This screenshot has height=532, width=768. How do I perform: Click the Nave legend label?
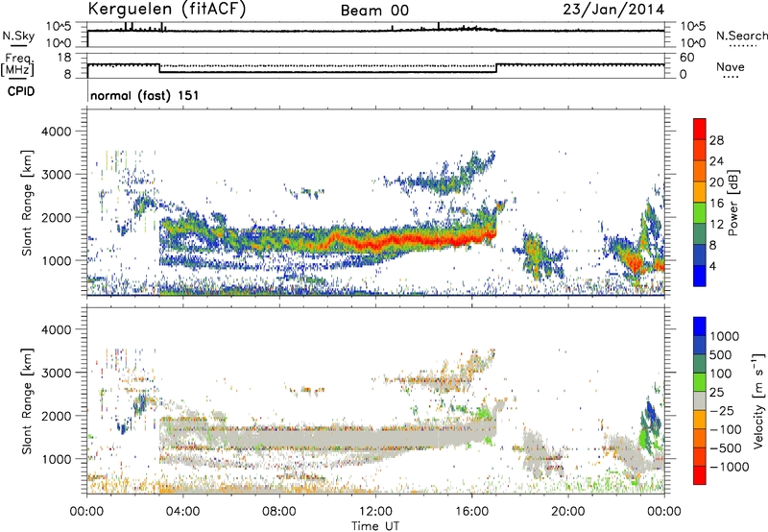[x=731, y=66]
